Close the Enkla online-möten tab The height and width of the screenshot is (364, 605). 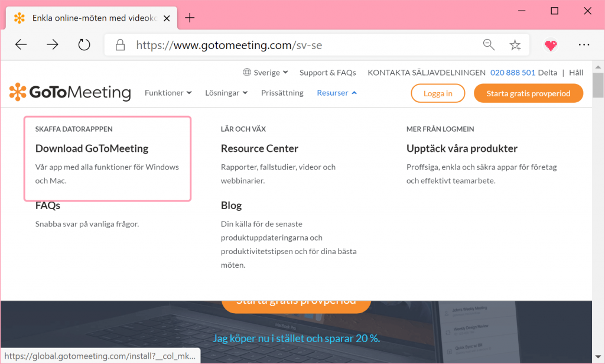[167, 18]
